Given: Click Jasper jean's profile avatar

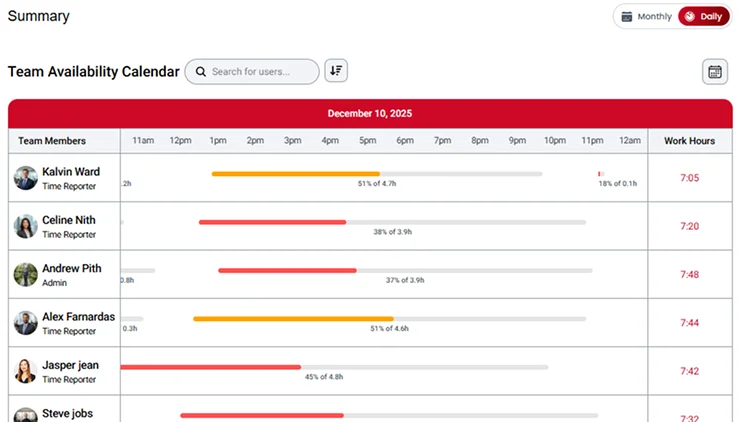Looking at the screenshot, I should [x=25, y=371].
